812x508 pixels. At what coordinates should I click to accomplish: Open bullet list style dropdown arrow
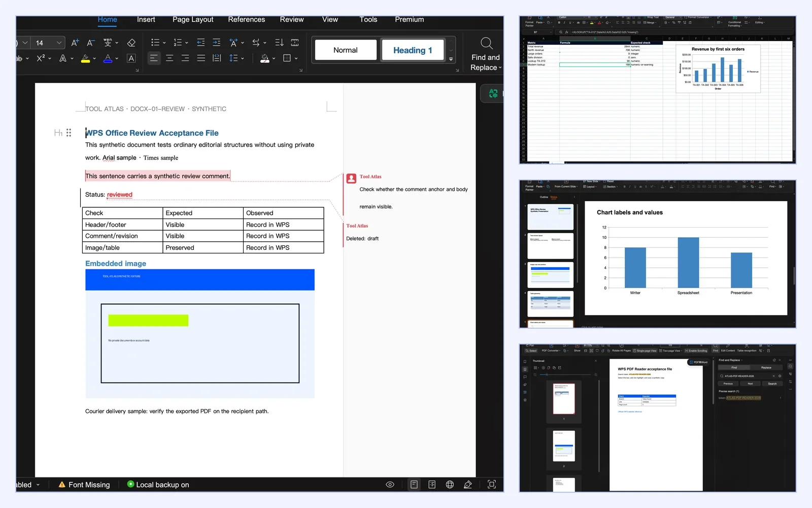[164, 43]
